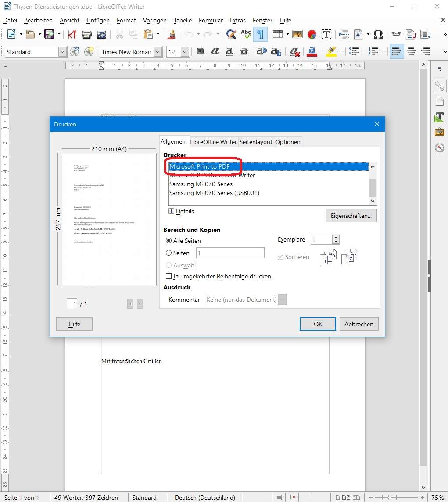Click the Export as PDF toolbar icon
This screenshot has width=448, height=502.
pyautogui.click(x=72, y=34)
